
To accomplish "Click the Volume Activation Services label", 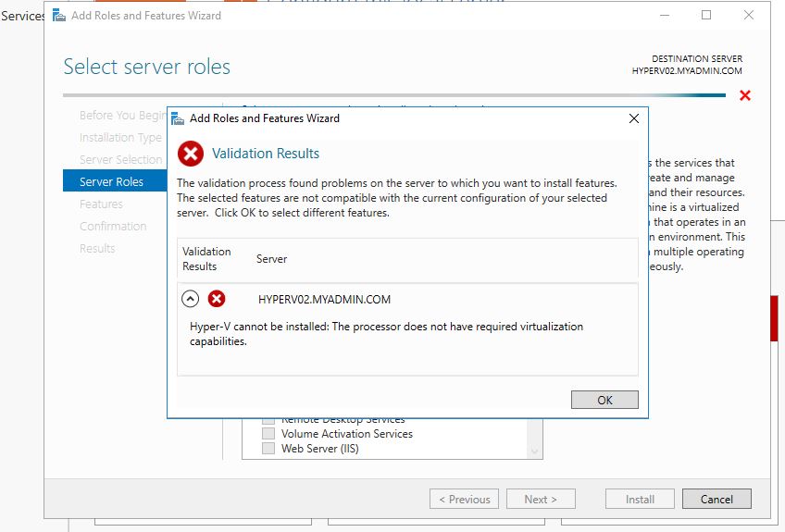I will tap(347, 434).
